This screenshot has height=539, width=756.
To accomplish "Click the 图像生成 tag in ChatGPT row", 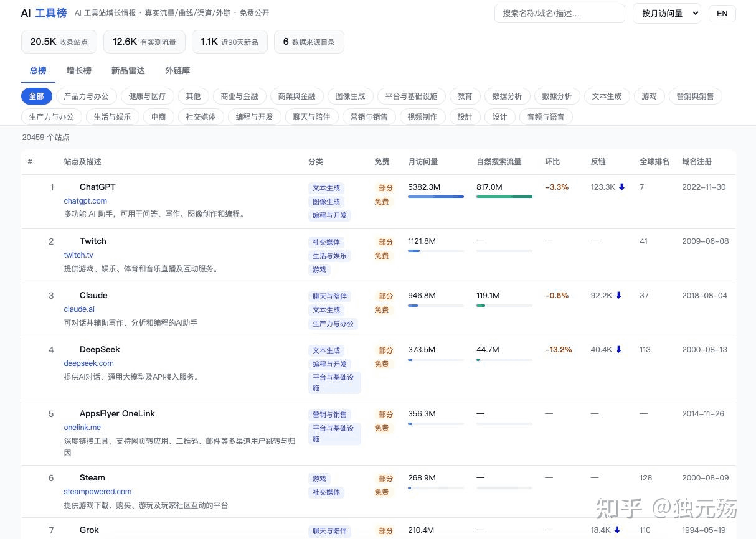I will point(326,202).
